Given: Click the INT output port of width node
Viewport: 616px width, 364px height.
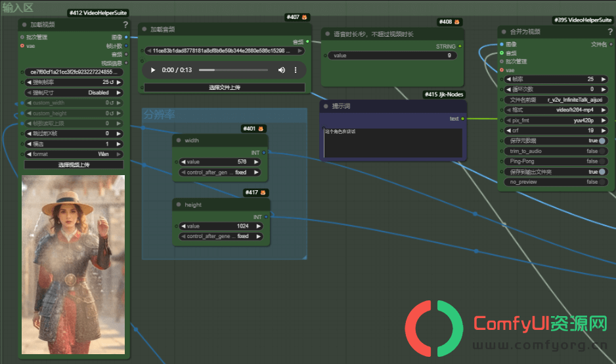Looking at the screenshot, I should [263, 153].
